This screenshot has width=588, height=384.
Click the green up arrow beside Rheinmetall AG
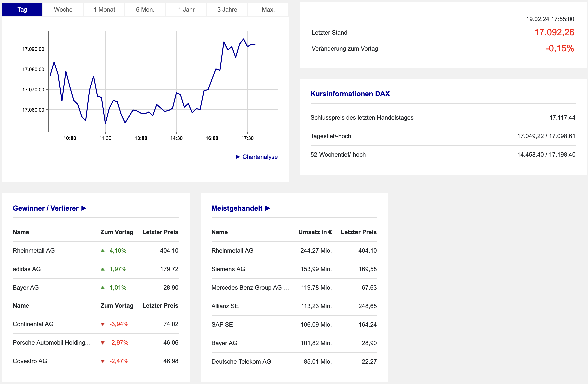103,251
